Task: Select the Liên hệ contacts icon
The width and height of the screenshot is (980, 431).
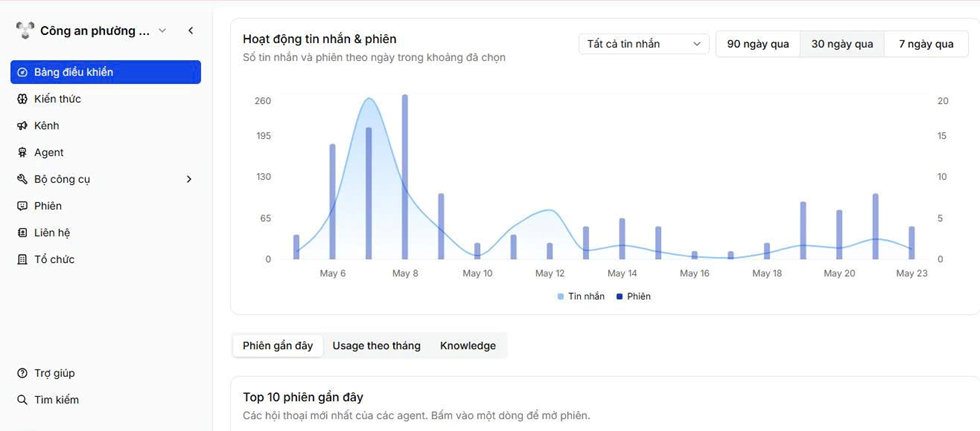Action: click(x=22, y=233)
